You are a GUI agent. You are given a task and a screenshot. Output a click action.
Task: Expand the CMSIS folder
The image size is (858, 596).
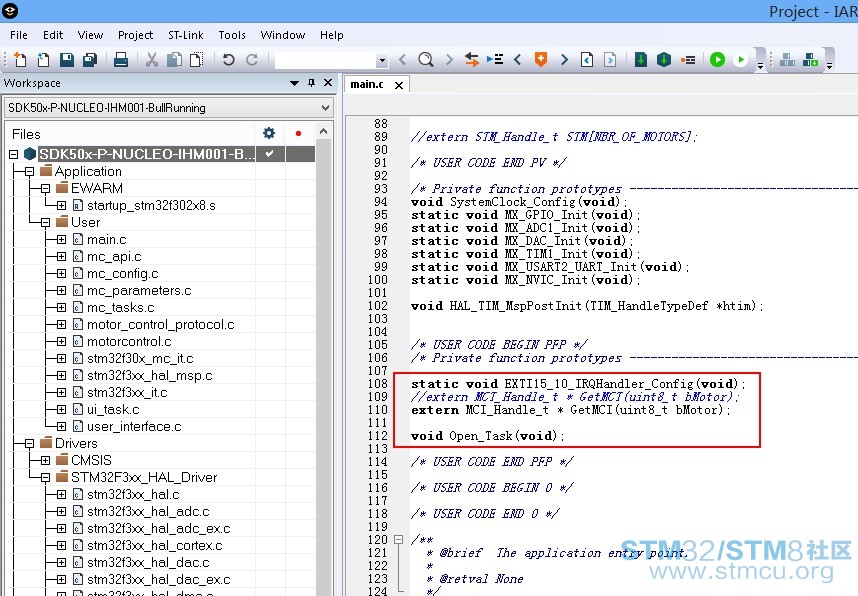(45, 460)
